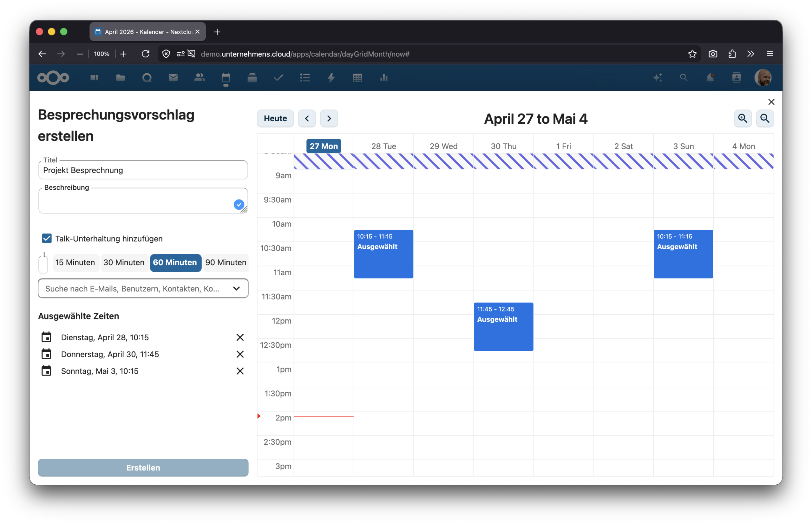Open the Tables app

[357, 78]
